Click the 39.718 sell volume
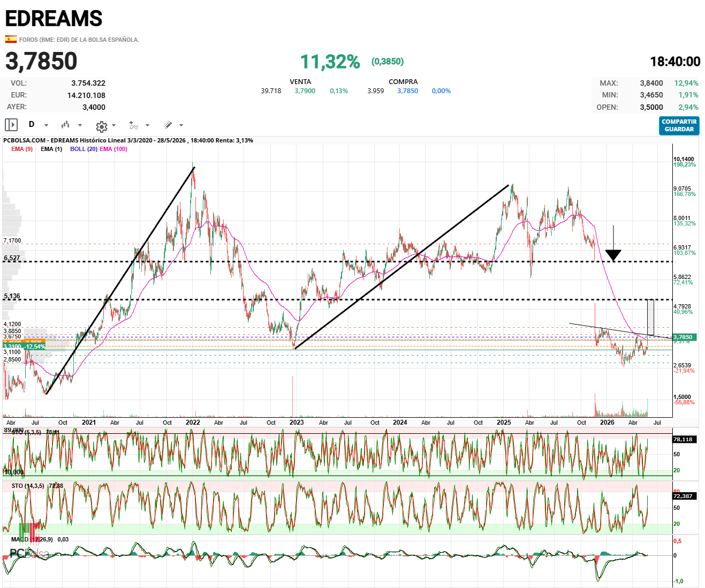 271,91
